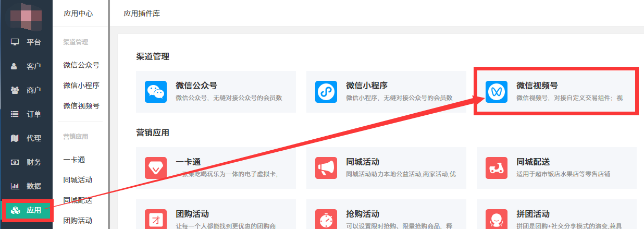The width and height of the screenshot is (644, 229).
Task: Click the 应用插件库 page title
Action: tap(142, 14)
